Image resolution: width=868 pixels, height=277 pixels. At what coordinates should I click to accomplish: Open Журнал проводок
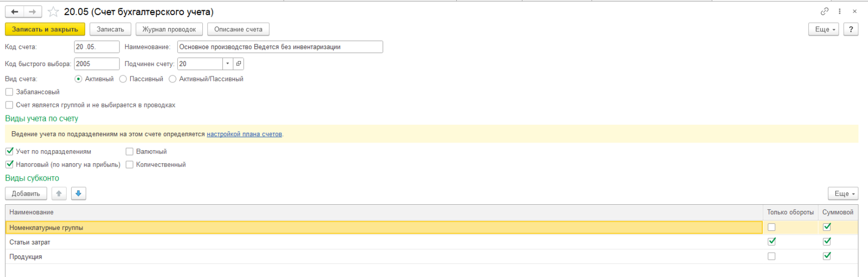(169, 29)
